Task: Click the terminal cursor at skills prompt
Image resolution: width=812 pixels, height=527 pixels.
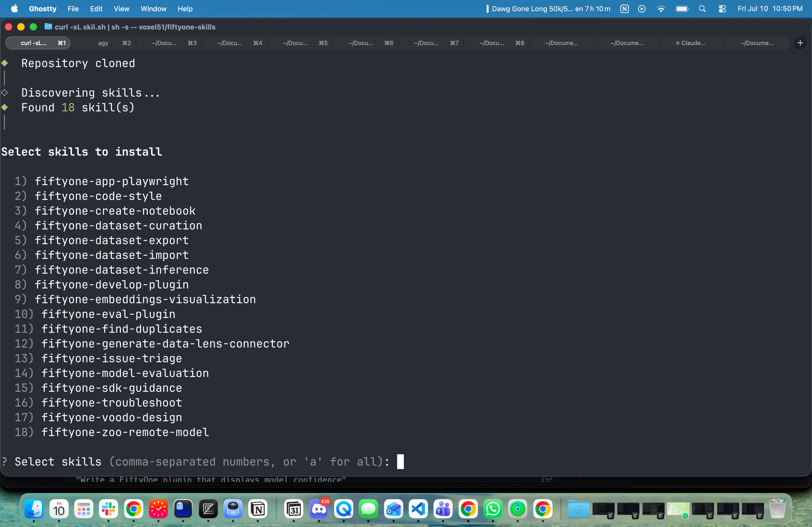Action: (400, 462)
